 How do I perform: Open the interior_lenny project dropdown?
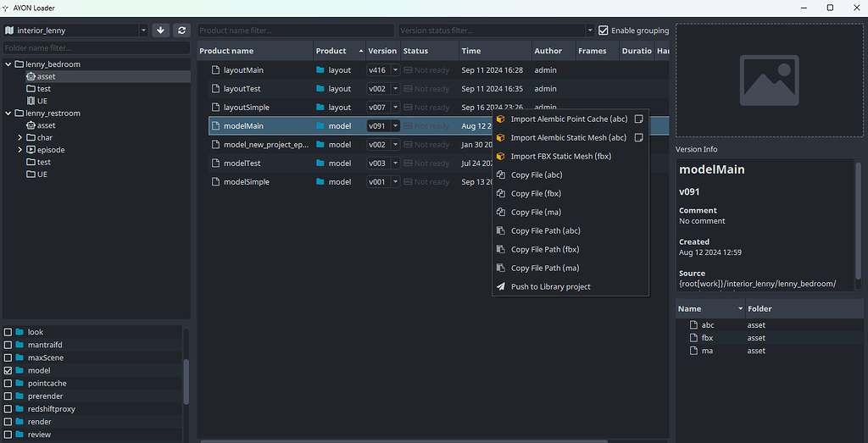(x=76, y=30)
